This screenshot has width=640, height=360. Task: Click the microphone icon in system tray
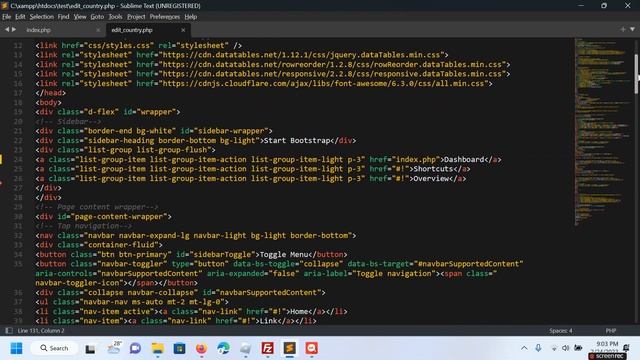tap(538, 348)
